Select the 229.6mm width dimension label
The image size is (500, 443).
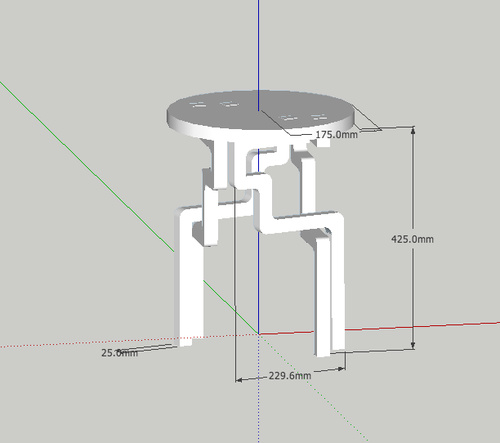290,376
